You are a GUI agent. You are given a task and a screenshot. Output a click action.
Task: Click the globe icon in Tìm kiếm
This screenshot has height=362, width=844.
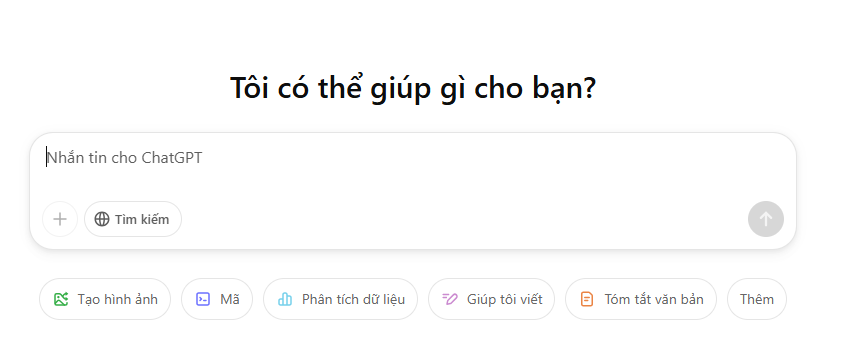coord(102,219)
